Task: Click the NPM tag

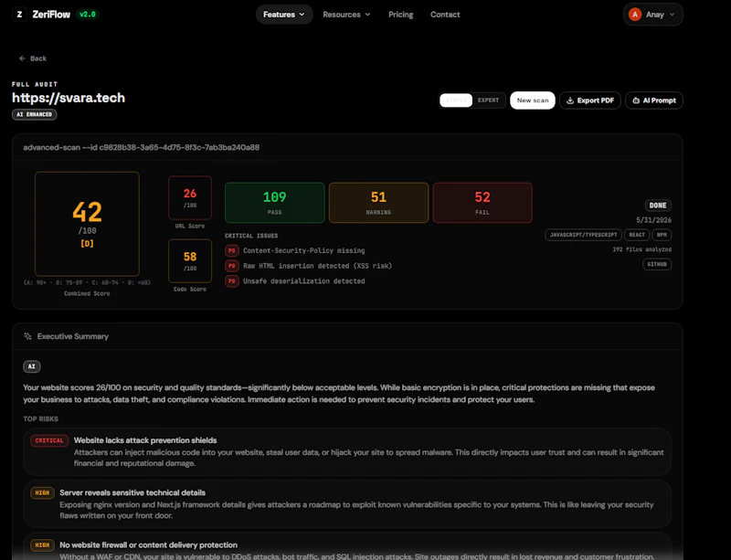Action: click(x=662, y=235)
